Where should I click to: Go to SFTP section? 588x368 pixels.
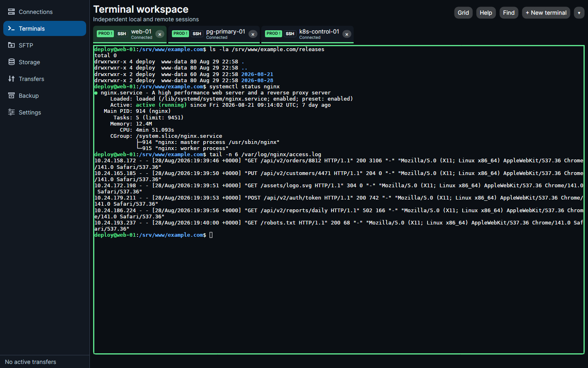[x=45, y=45]
